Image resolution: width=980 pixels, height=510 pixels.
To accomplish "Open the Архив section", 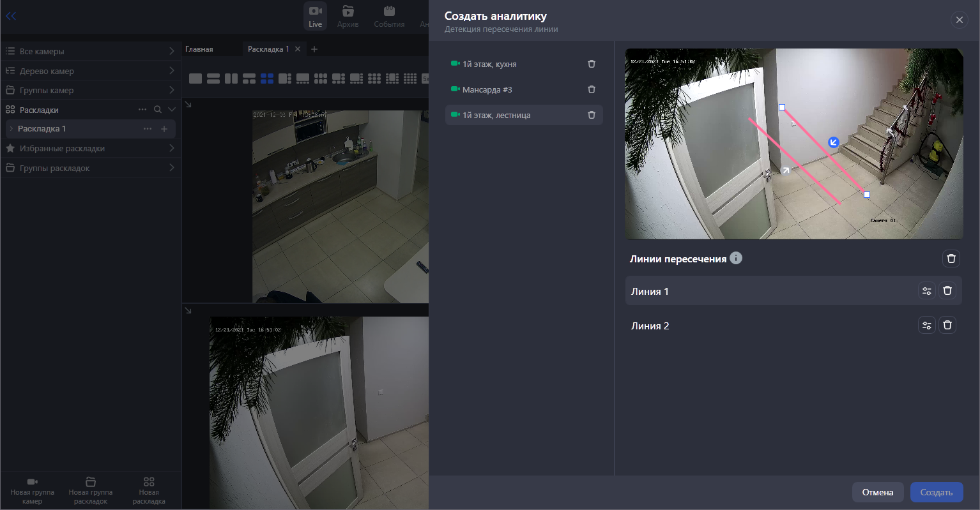I will (x=348, y=17).
